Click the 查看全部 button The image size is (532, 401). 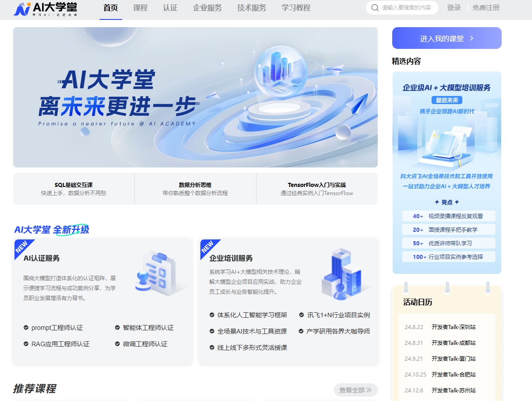tap(356, 390)
